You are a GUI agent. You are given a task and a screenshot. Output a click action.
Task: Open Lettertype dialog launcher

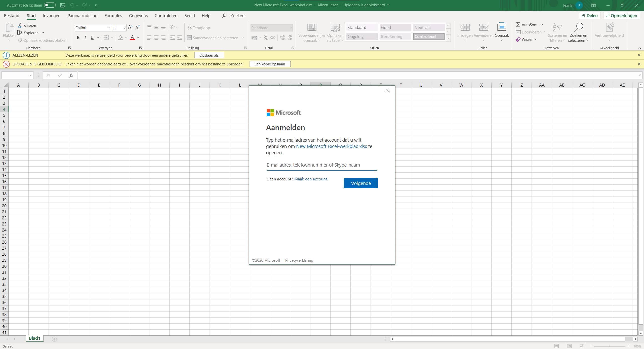141,48
